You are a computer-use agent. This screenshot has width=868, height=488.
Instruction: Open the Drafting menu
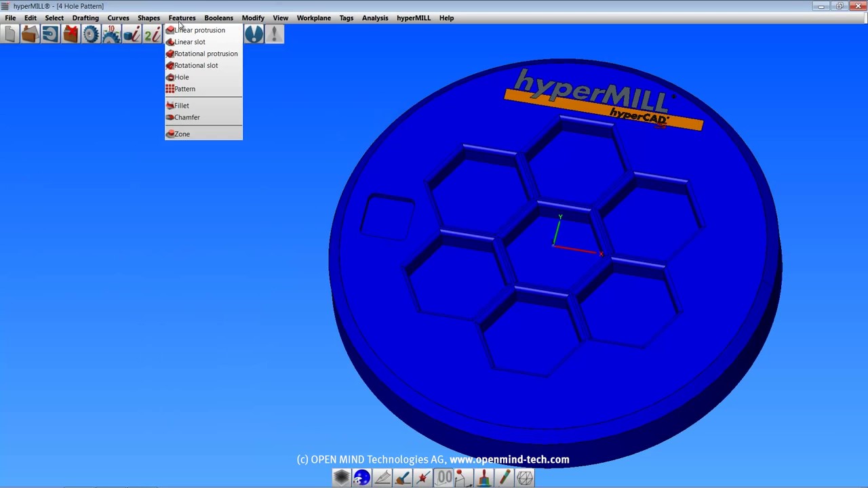click(85, 18)
